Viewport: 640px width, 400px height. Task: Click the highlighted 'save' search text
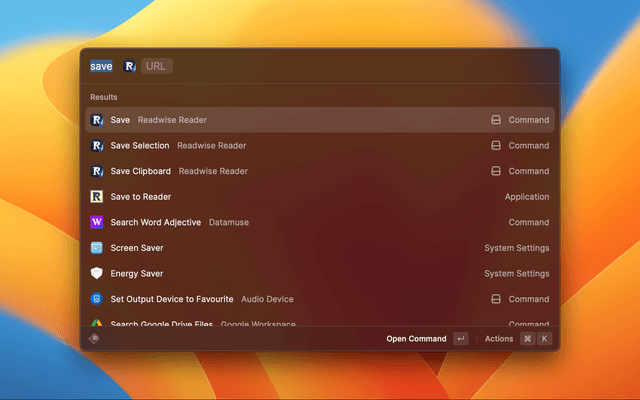point(101,66)
